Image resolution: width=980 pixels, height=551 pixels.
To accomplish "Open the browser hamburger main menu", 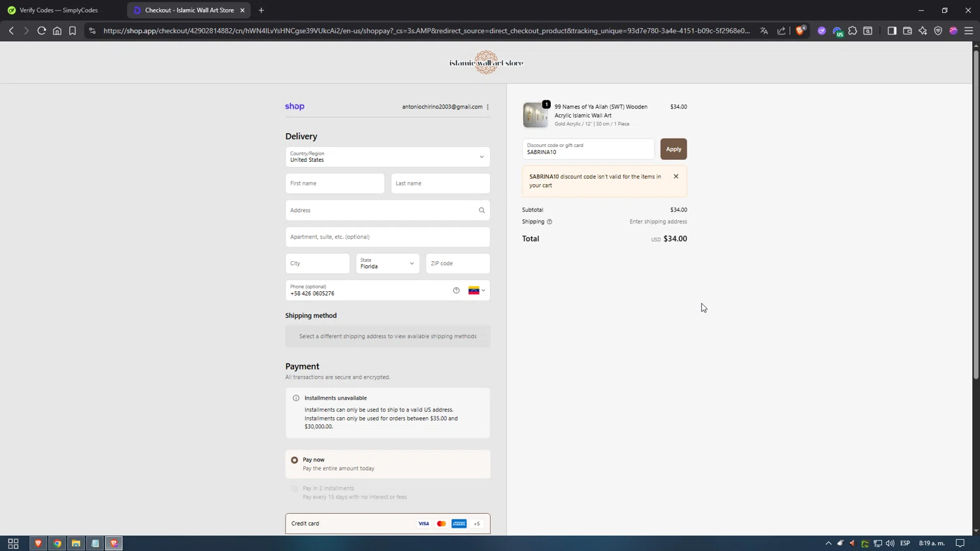I will point(969,31).
